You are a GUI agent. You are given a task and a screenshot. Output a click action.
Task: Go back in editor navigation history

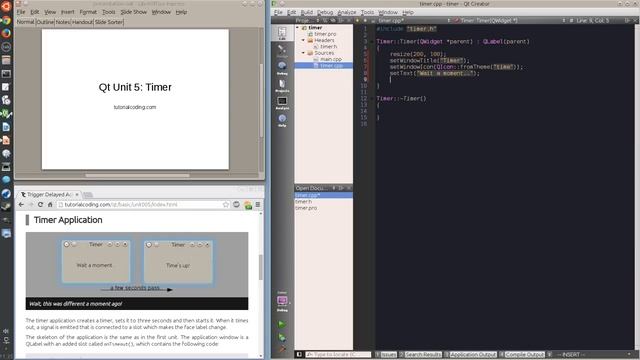tap(358, 20)
